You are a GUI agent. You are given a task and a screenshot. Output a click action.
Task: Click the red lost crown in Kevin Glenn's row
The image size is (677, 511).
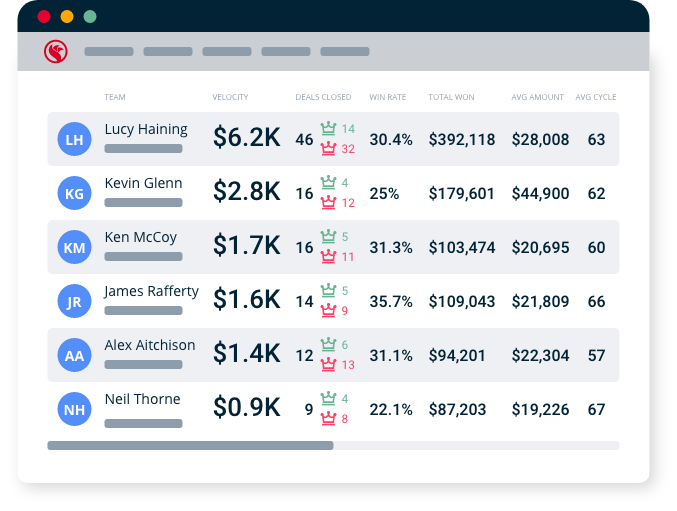(x=328, y=203)
